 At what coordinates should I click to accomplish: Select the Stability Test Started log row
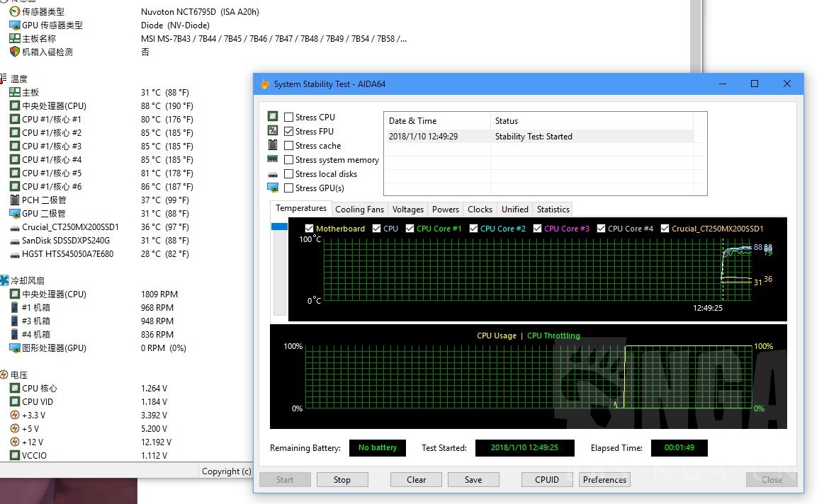coord(538,137)
